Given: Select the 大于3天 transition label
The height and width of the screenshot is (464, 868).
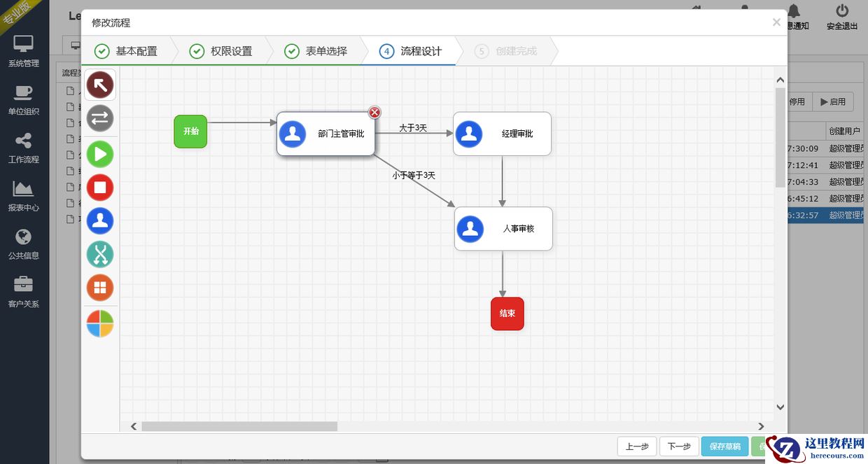Looking at the screenshot, I should (x=413, y=128).
